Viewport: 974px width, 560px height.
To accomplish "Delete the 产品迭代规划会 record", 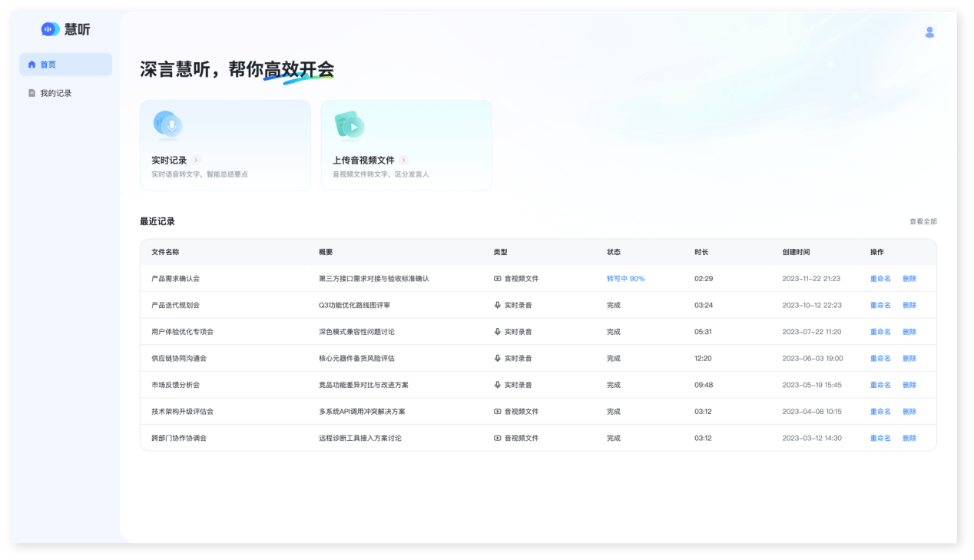I will point(909,305).
